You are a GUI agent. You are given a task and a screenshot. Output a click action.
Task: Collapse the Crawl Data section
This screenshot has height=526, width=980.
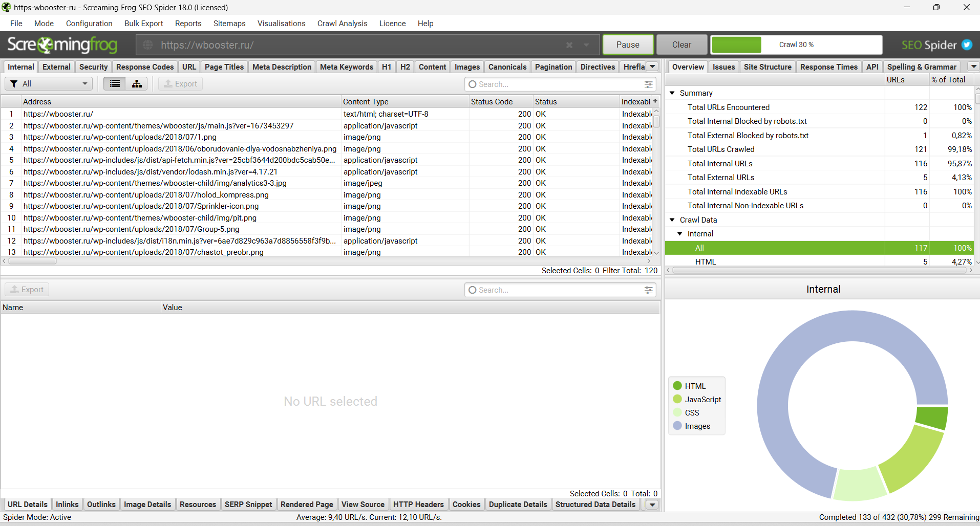click(672, 220)
